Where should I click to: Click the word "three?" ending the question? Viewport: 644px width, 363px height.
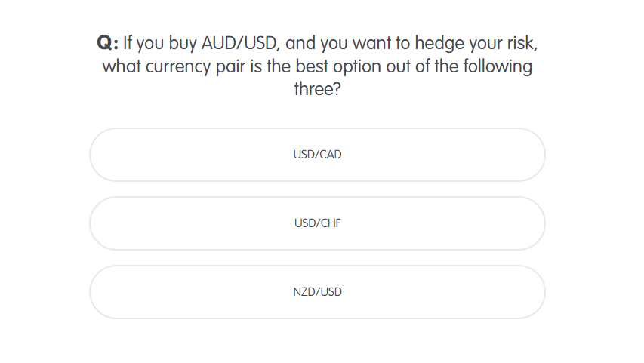coord(317,89)
